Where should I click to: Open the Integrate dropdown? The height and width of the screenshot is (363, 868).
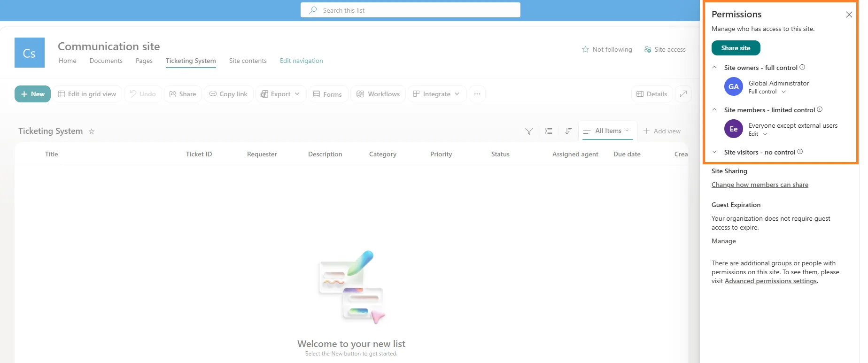[x=437, y=94]
